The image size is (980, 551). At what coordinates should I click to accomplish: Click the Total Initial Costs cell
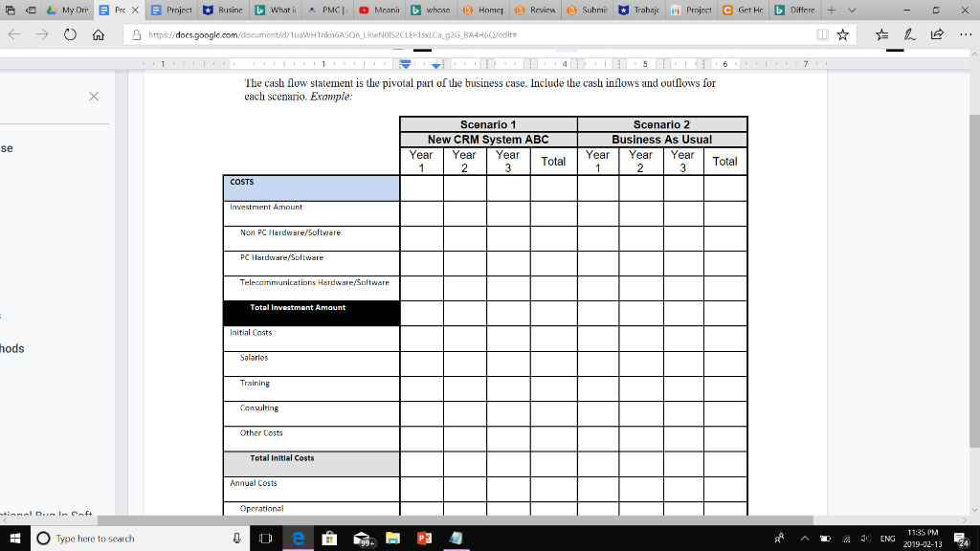click(311, 464)
